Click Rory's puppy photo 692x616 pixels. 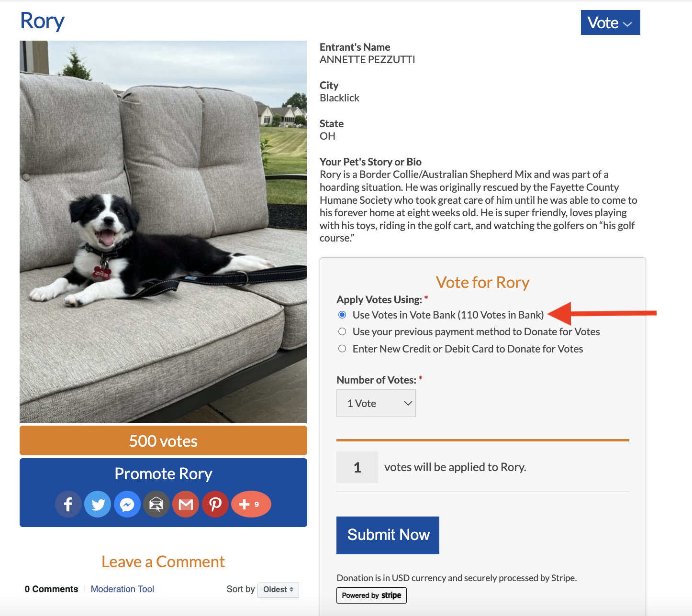[163, 232]
